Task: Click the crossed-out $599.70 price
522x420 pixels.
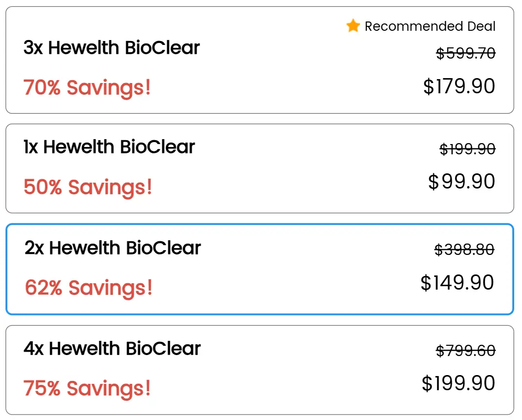Action: click(x=466, y=53)
